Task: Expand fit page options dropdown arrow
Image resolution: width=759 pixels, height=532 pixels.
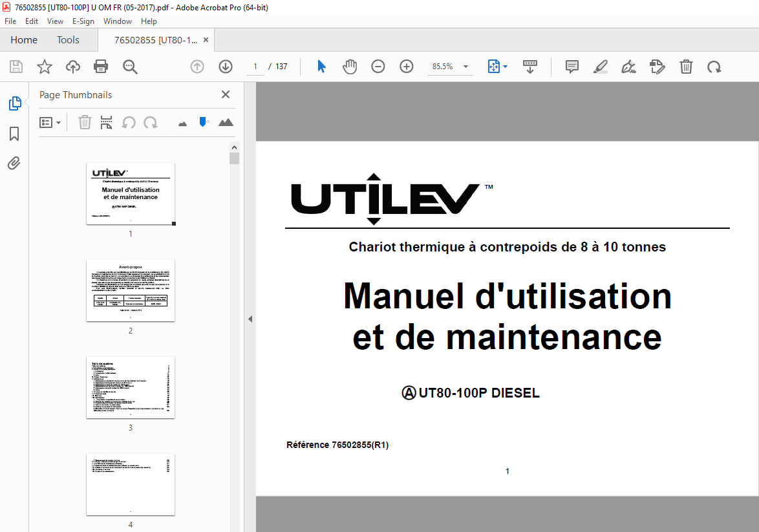Action: click(x=506, y=67)
